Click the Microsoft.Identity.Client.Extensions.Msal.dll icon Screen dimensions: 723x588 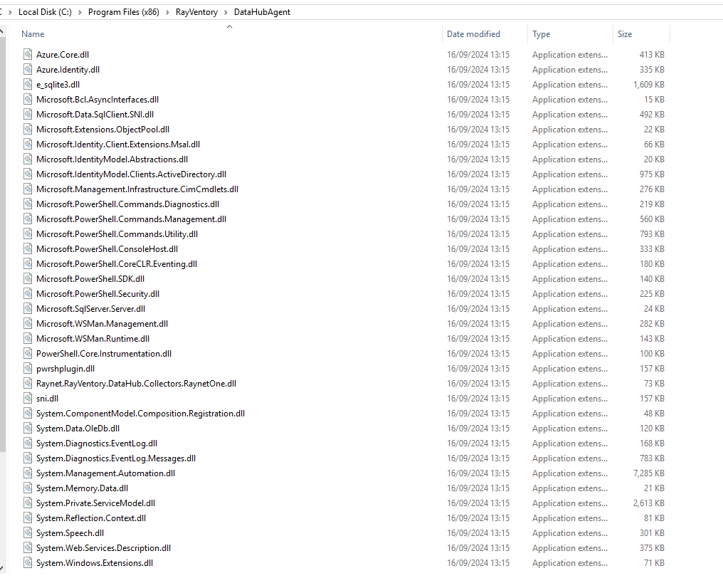(28, 145)
